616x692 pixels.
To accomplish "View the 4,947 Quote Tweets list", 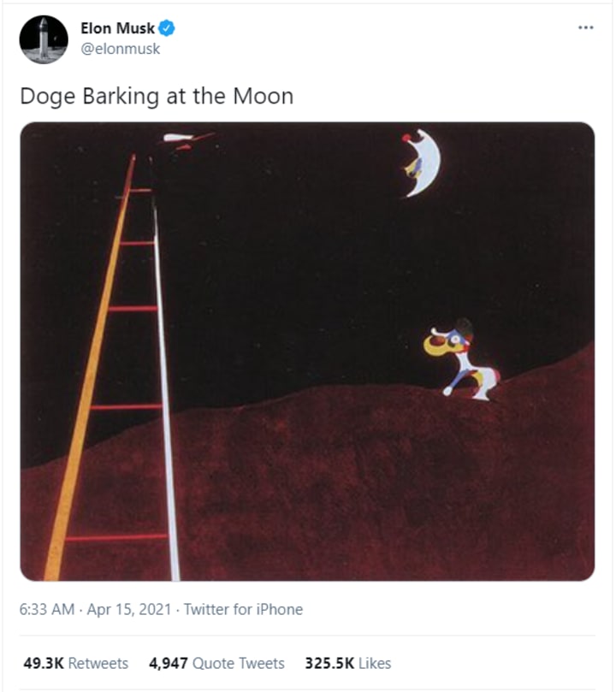I will click(x=216, y=663).
